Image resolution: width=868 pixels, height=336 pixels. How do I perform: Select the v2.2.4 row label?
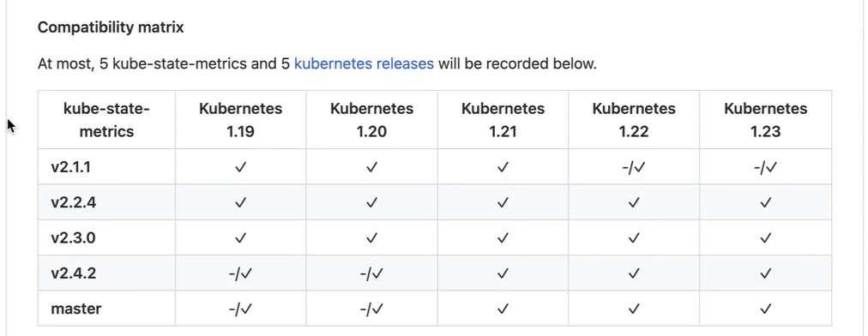tap(73, 202)
